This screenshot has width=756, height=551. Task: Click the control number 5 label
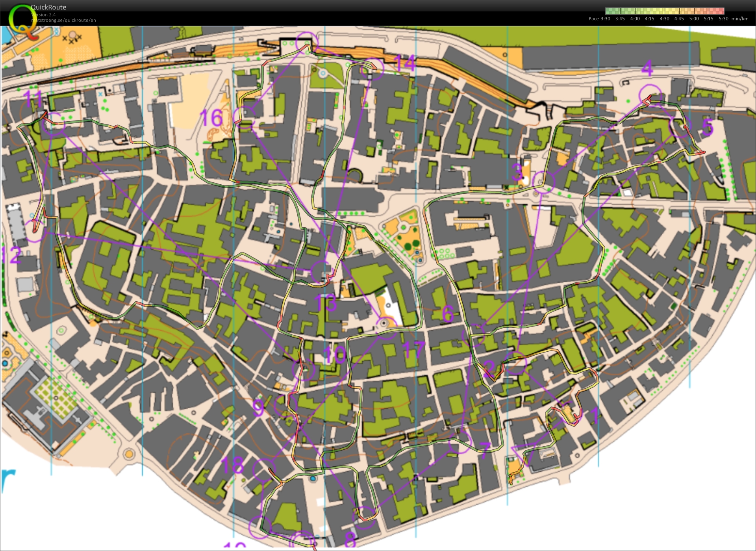(x=708, y=127)
